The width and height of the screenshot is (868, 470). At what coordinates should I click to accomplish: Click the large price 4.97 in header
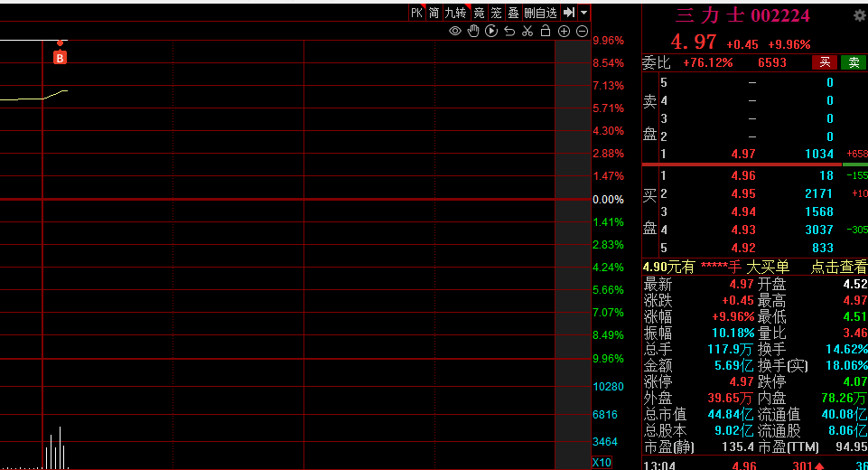(x=693, y=42)
